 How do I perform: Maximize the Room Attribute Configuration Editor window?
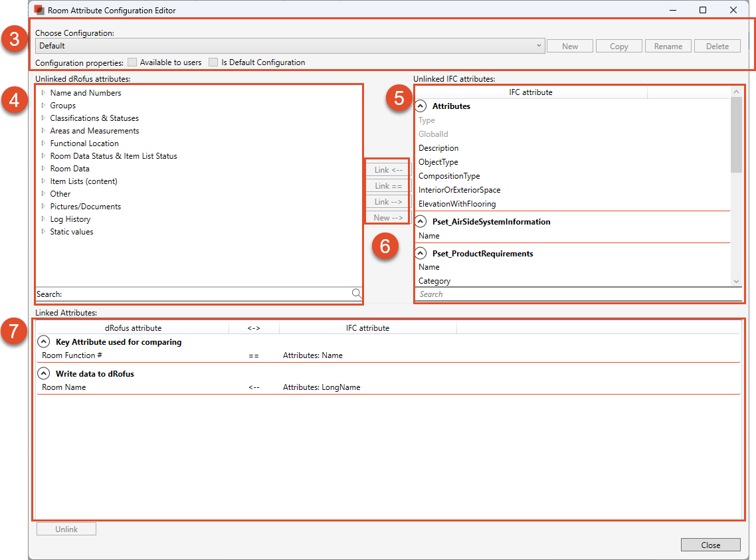[x=703, y=11]
